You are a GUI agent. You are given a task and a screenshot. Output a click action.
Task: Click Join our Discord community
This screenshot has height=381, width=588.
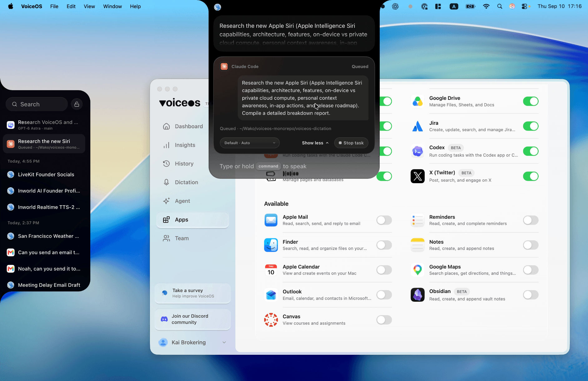coord(193,319)
